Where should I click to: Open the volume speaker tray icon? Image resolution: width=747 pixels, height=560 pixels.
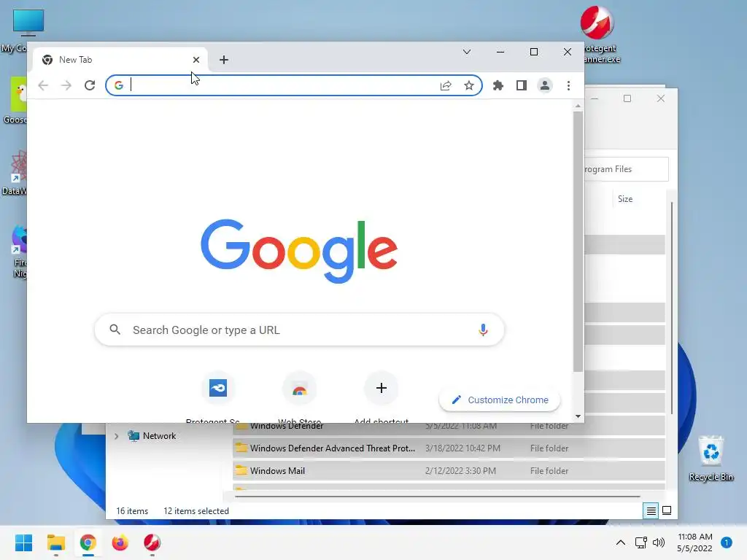(x=659, y=542)
